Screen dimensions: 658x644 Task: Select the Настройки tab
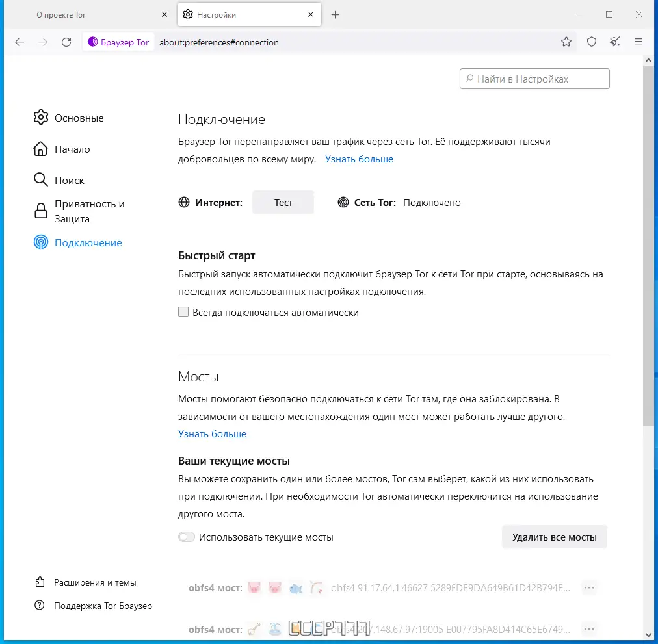[249, 15]
